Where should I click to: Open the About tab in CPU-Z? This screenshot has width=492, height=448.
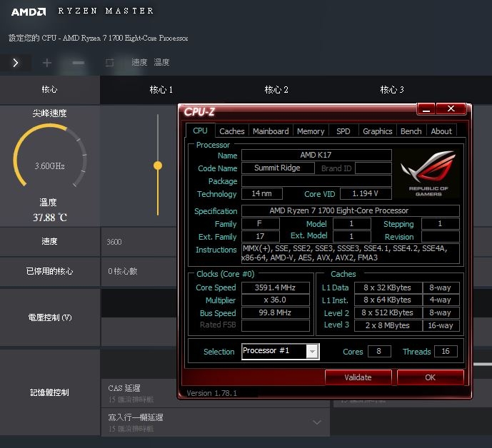point(441,131)
